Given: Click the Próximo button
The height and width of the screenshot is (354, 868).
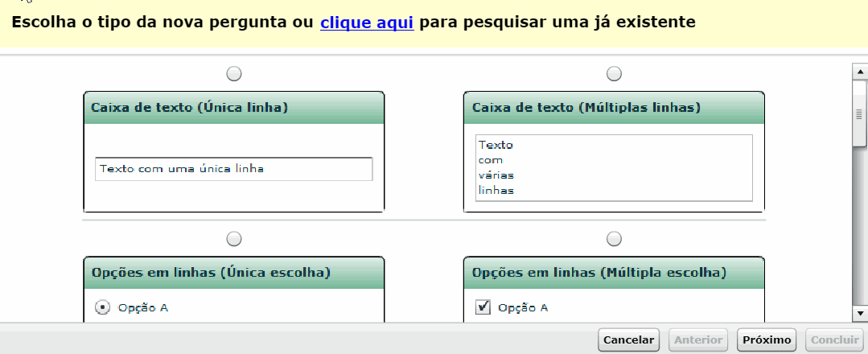Looking at the screenshot, I should coord(767,340).
